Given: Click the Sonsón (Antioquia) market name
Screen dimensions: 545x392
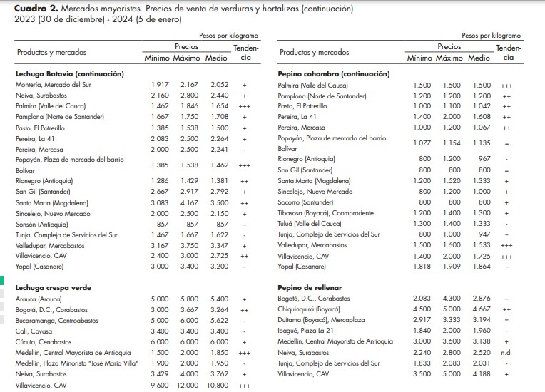Looking at the screenshot, I should [x=41, y=225].
